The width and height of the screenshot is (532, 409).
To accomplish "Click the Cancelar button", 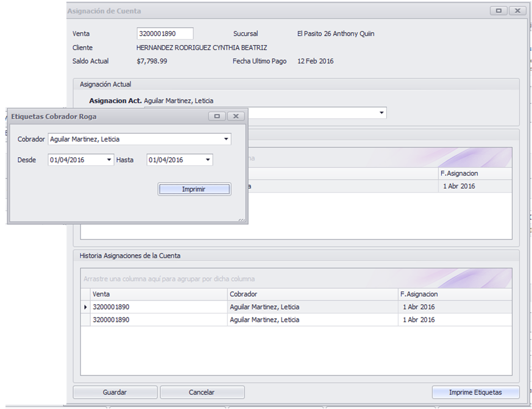I will tap(202, 392).
